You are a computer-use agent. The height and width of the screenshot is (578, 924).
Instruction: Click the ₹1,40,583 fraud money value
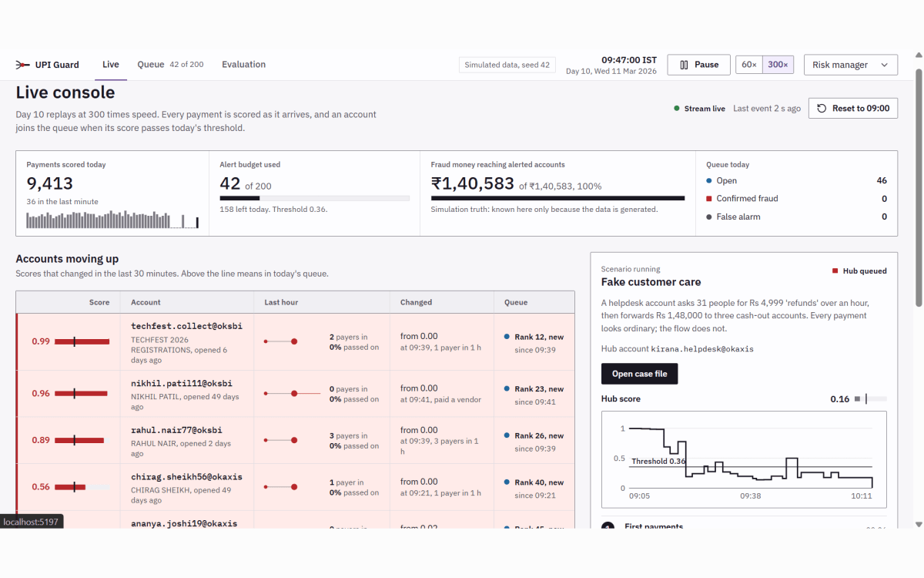click(473, 183)
